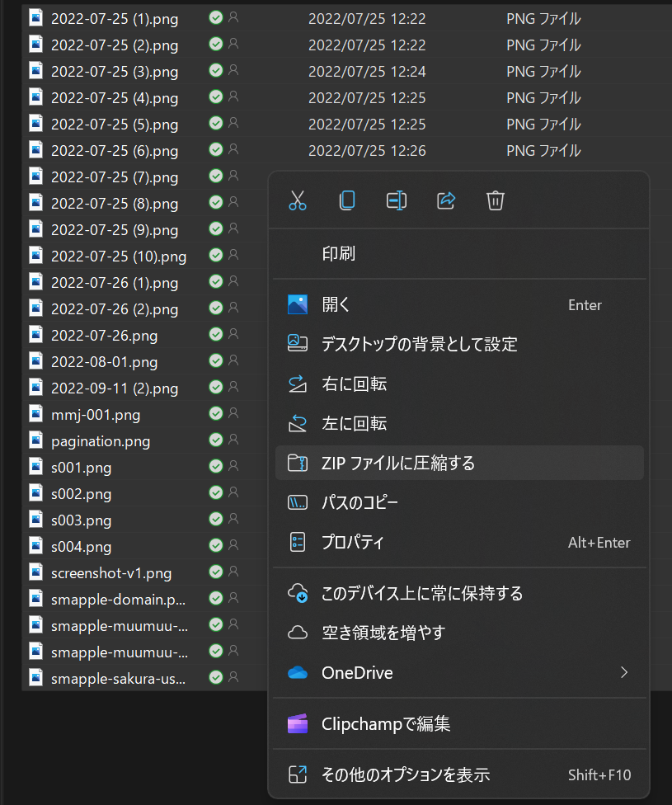Open プロパティ from the context menu
Screen dimensions: 672x805
(353, 543)
